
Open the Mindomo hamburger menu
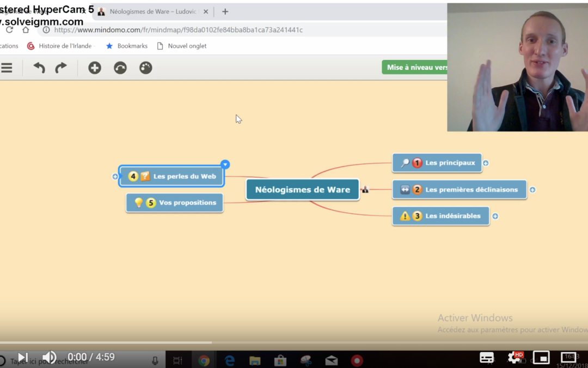click(x=7, y=68)
